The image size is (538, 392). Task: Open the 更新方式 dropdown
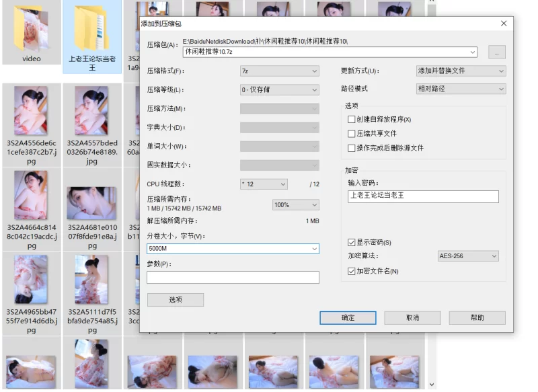[x=461, y=71]
